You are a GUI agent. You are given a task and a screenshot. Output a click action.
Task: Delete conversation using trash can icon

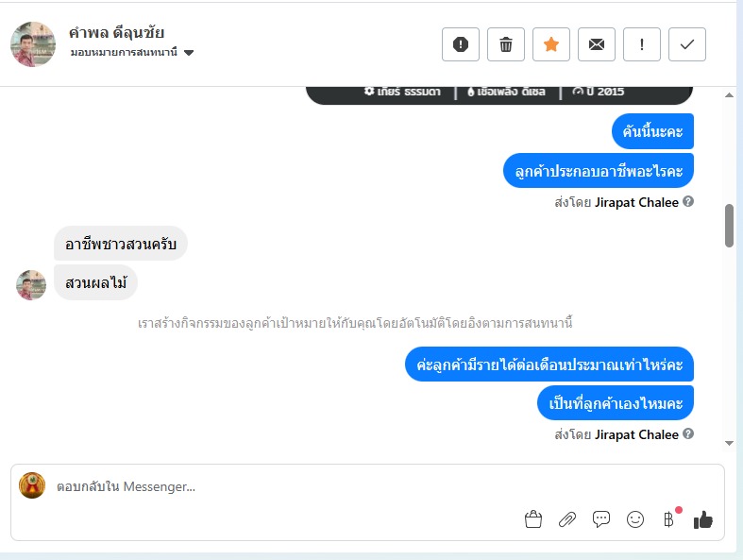click(506, 44)
